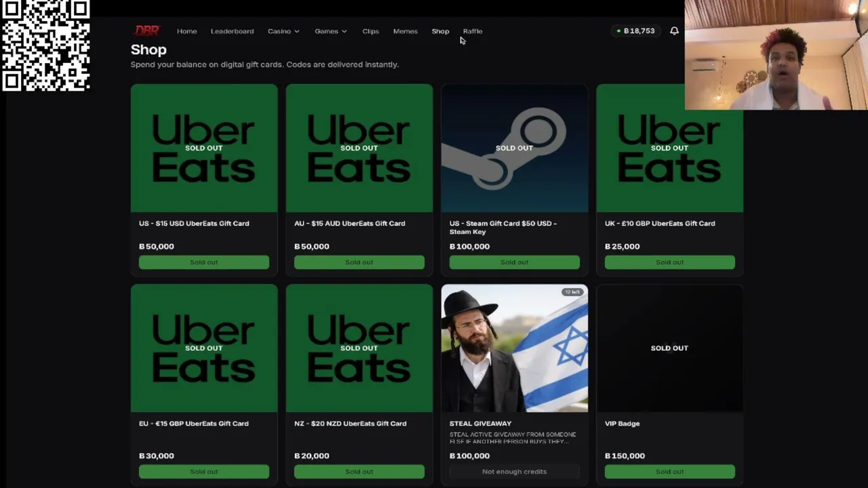Click Sold out button for NZ UberEats card

pos(359,472)
